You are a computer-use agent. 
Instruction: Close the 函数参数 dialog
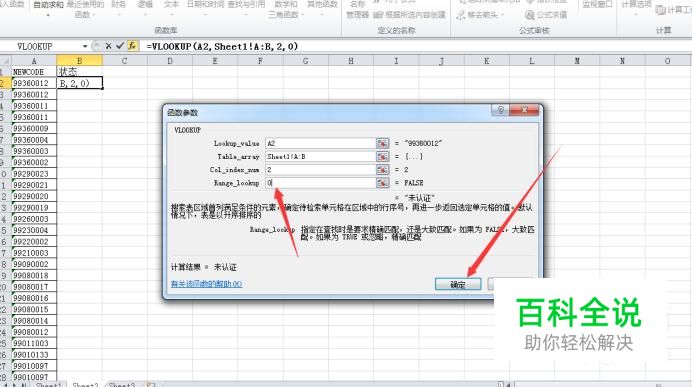click(524, 110)
